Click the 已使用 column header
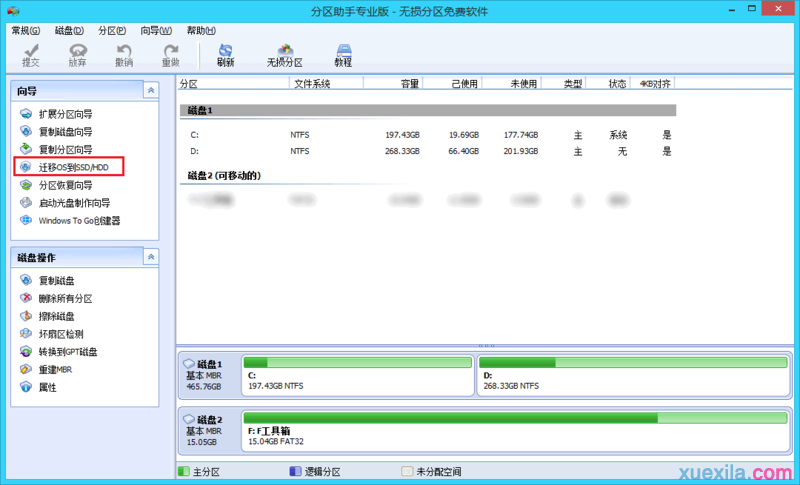800x485 pixels. 453,84
